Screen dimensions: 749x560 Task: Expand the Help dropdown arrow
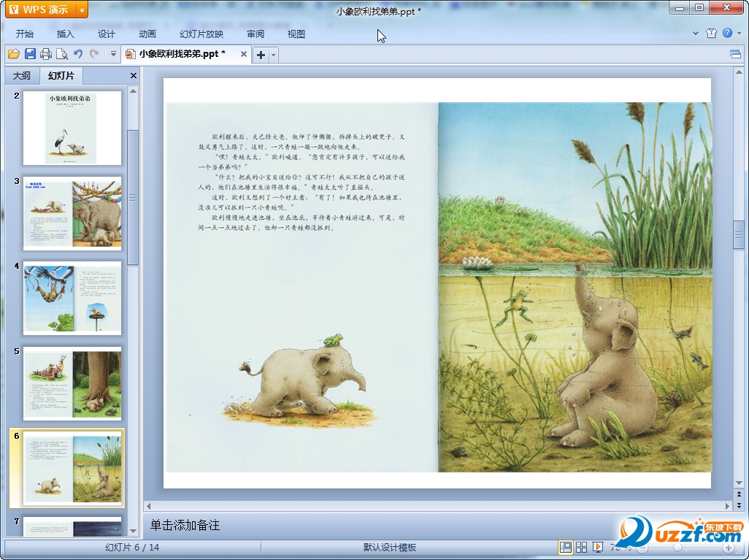tap(739, 33)
